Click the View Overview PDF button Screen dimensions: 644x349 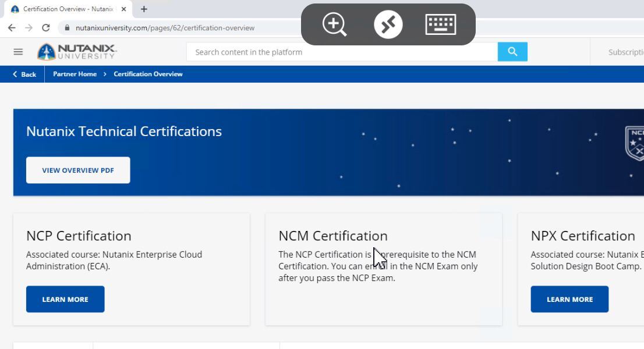(78, 170)
